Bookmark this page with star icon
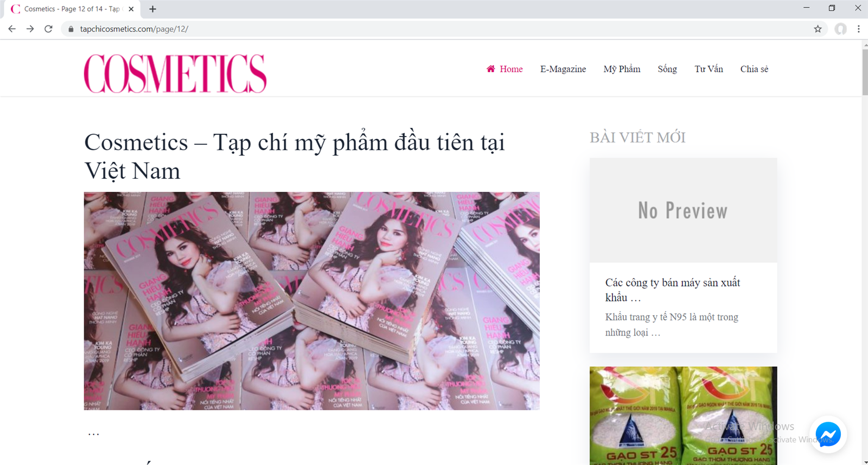Image resolution: width=868 pixels, height=465 pixels. coord(818,29)
